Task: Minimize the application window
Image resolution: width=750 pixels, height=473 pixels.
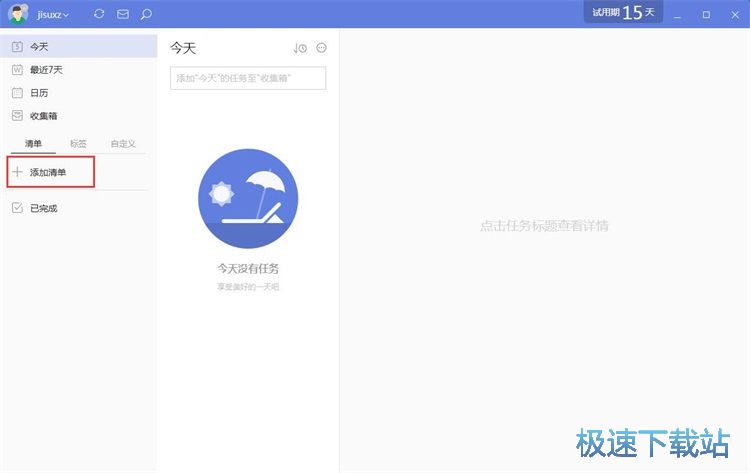Action: click(x=677, y=15)
